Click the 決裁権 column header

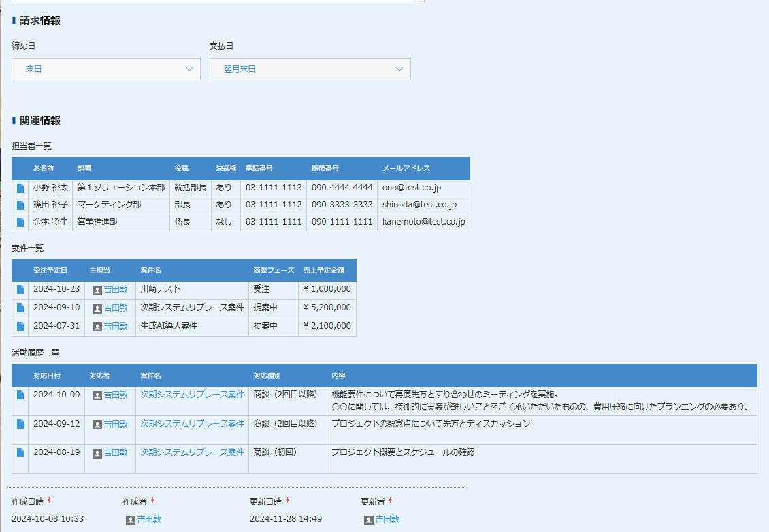tap(226, 168)
